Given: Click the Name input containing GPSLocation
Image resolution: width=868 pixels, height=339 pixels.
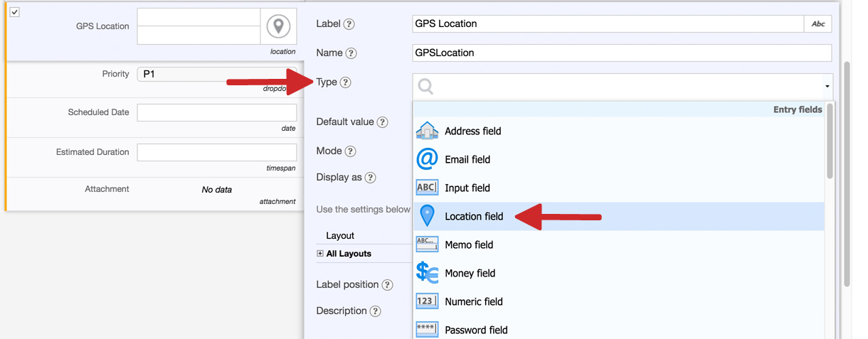Looking at the screenshot, I should pos(621,53).
